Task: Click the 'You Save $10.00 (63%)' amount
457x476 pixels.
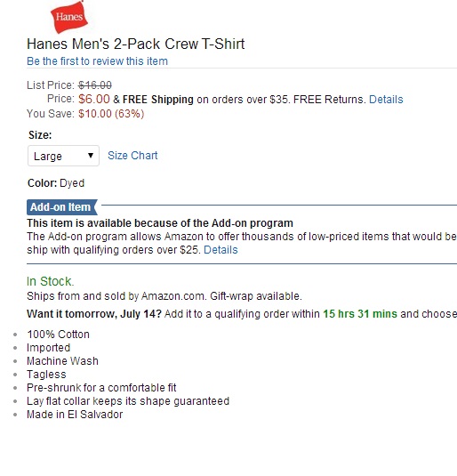Action: tap(111, 114)
